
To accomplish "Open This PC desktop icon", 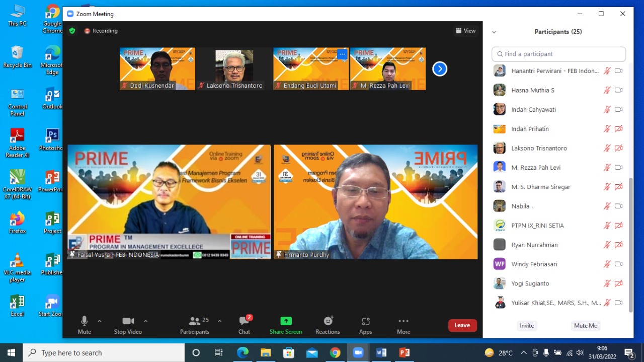I will tap(17, 15).
